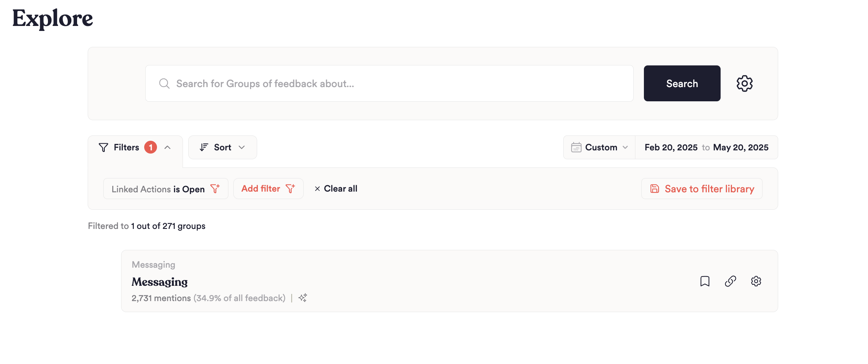The height and width of the screenshot is (364, 868).
Task: Click the magnifier icon inside the search bar
Action: (x=164, y=83)
